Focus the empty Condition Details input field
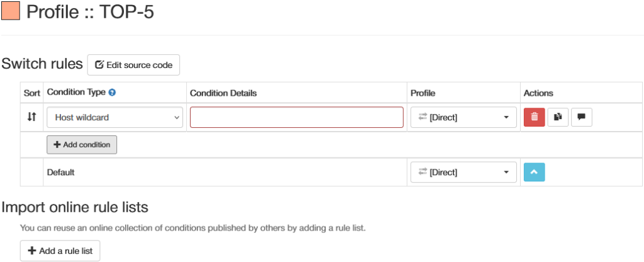 tap(297, 117)
